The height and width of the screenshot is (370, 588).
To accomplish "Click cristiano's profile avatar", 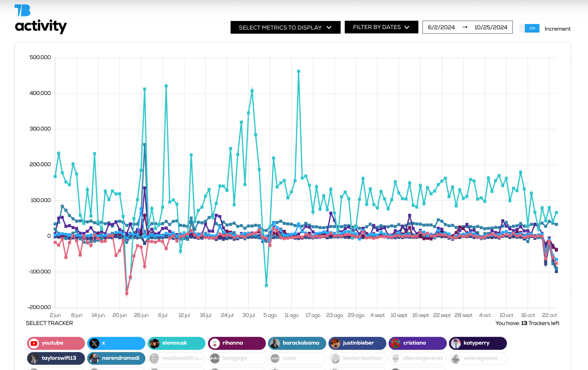I will pos(396,343).
